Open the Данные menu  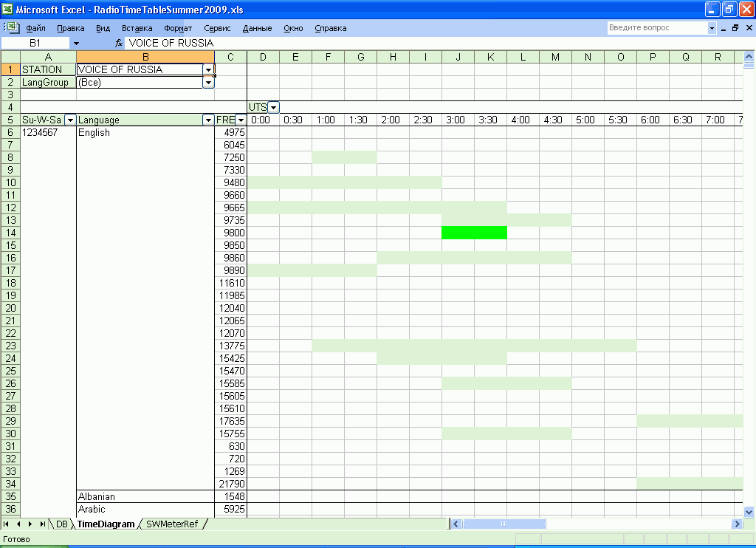pyautogui.click(x=258, y=28)
